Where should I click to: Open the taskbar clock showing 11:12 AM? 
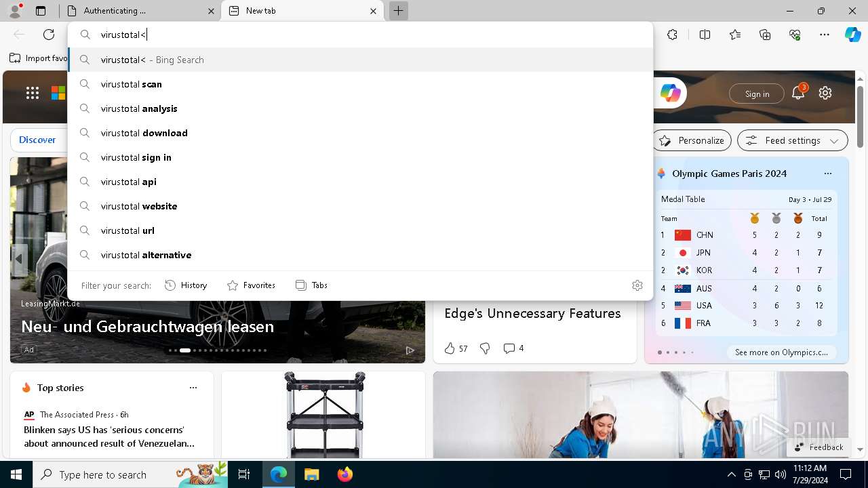click(810, 474)
